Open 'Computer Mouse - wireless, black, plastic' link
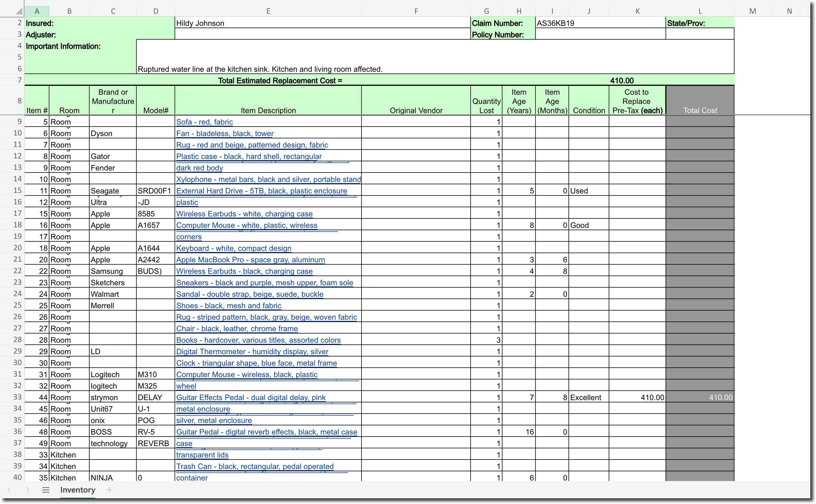 click(247, 375)
